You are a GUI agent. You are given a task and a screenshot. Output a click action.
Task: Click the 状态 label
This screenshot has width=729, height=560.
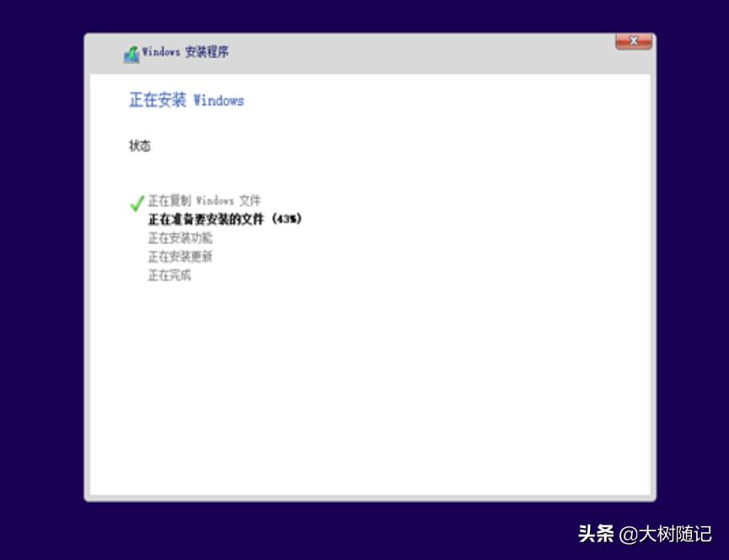click(141, 145)
